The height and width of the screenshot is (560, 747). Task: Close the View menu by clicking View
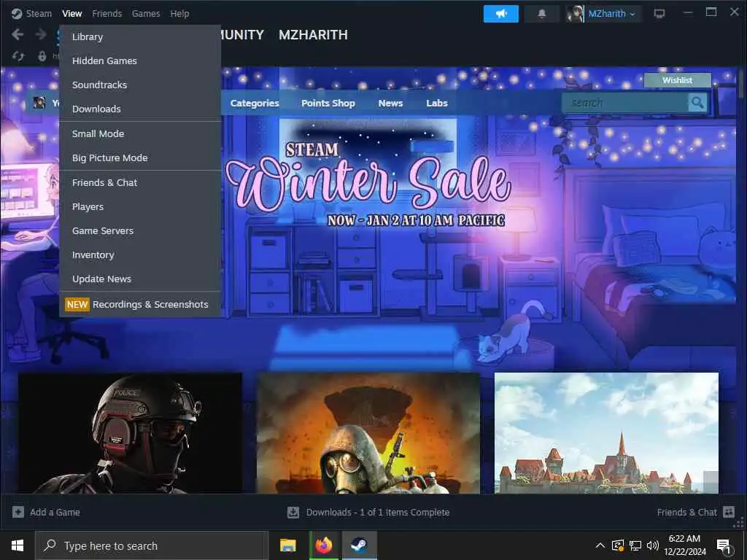[x=72, y=13]
